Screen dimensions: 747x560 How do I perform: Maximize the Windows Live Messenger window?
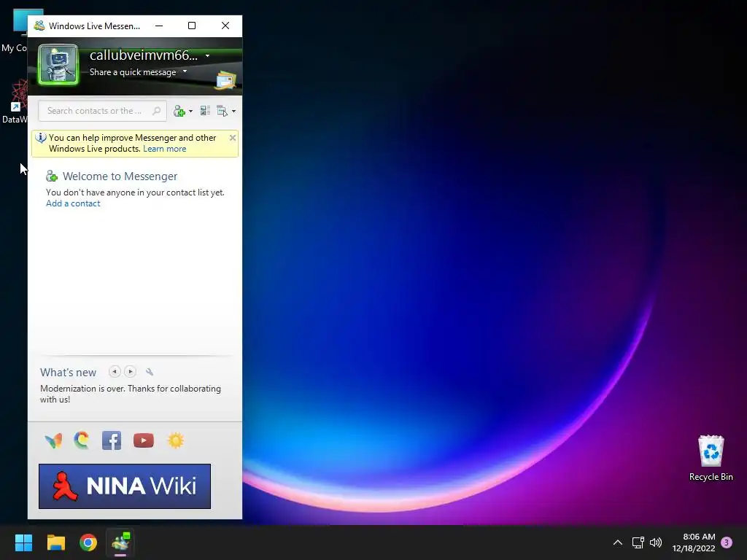(x=192, y=26)
